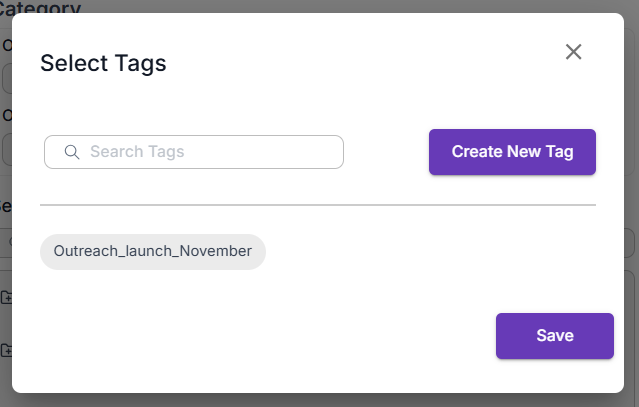Click the upper folder-plus icon behind dialog
639x407 pixels.
tap(6, 297)
